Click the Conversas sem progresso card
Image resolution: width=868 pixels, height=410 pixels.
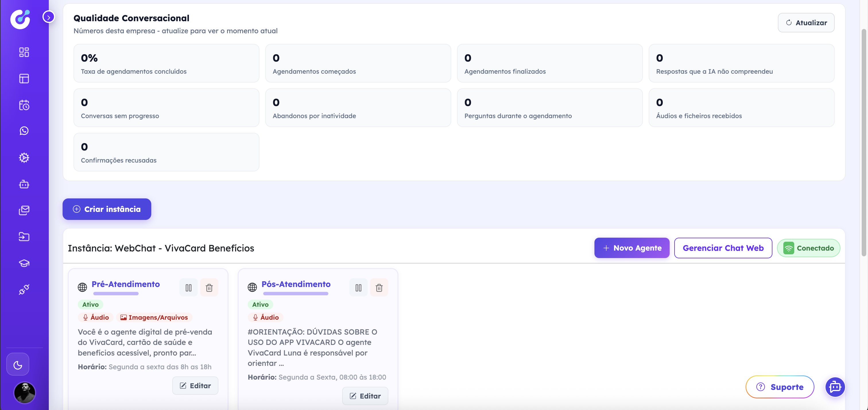pos(166,108)
